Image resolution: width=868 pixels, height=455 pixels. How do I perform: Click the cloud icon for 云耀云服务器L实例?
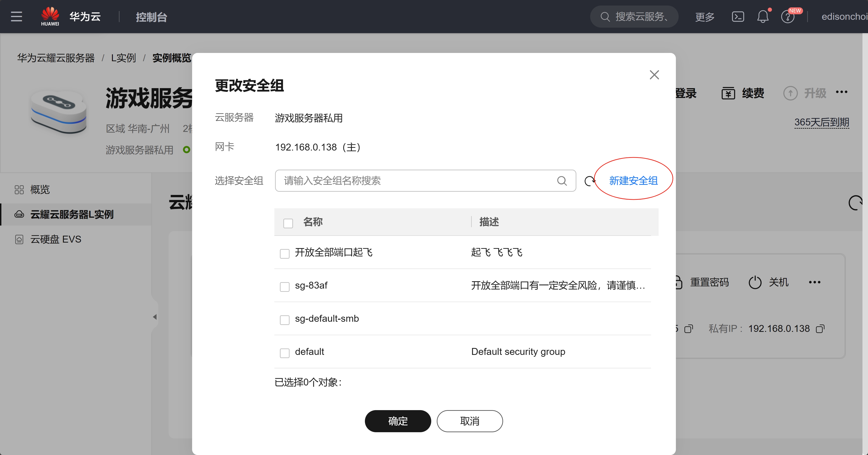tap(19, 214)
